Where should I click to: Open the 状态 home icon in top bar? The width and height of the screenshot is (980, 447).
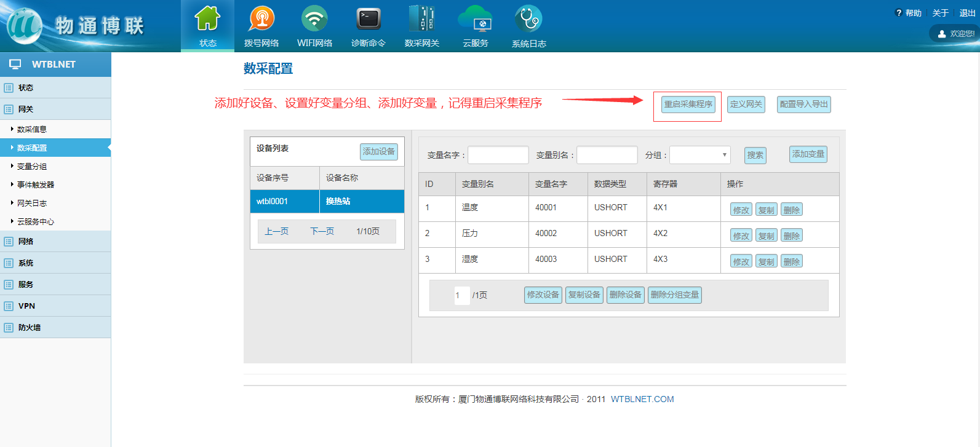click(x=207, y=18)
